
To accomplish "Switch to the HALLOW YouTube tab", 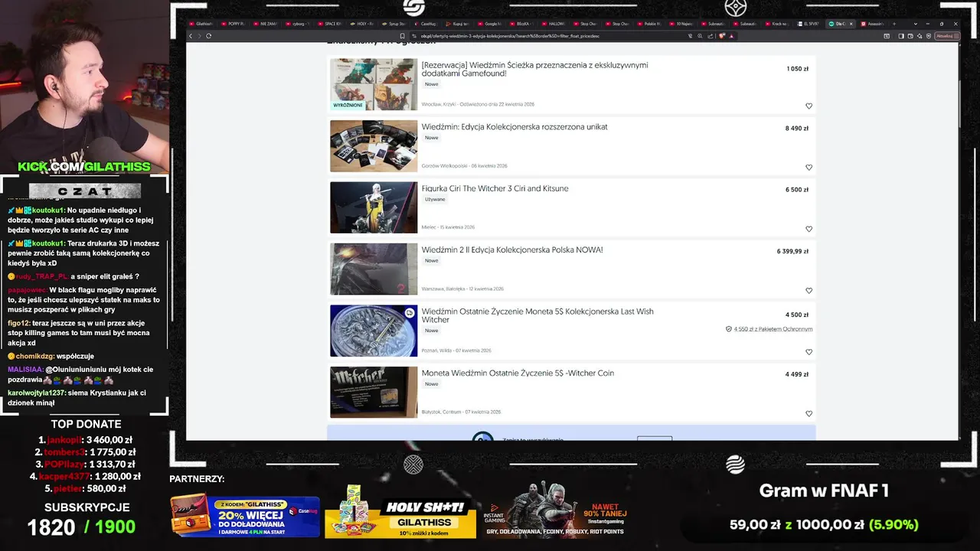I will tap(554, 24).
